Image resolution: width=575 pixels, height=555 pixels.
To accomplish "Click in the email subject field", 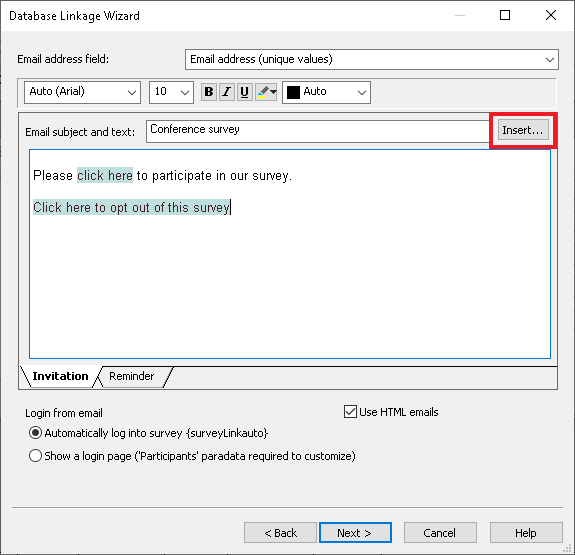I will [318, 131].
